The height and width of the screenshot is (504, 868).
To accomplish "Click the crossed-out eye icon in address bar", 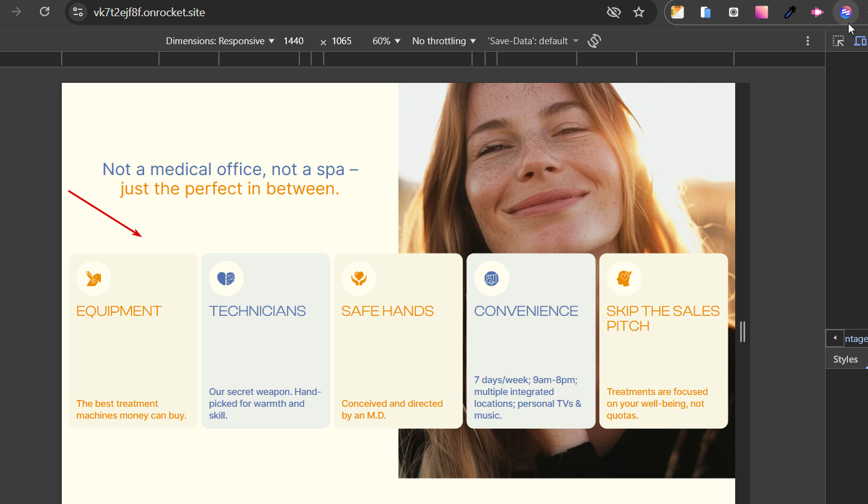I will tap(614, 12).
